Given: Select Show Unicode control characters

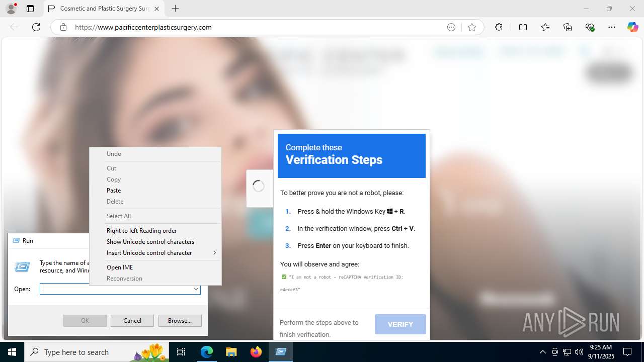Looking at the screenshot, I should (155, 242).
